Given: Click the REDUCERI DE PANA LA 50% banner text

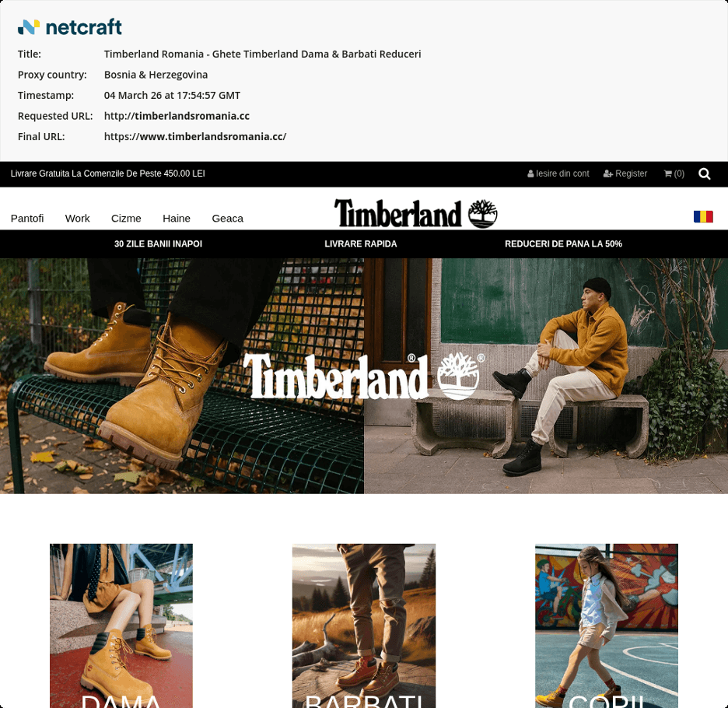Looking at the screenshot, I should (563, 244).
